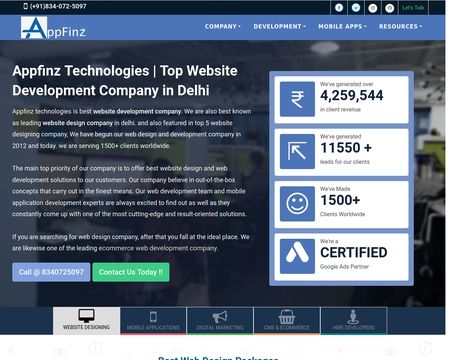The height and width of the screenshot is (360, 450).
Task: Click the 11550 + leads figure
Action: coord(346,148)
